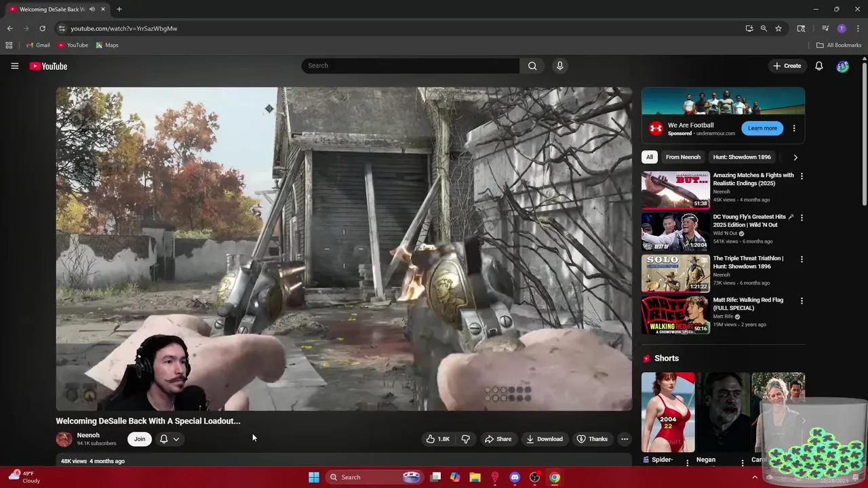
Task: Open menu for Triple Threat Triathlon video
Action: [802, 259]
